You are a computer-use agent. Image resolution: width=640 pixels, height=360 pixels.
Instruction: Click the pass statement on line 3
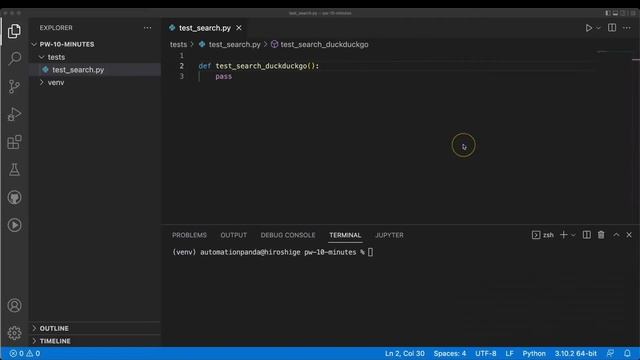coord(224,76)
